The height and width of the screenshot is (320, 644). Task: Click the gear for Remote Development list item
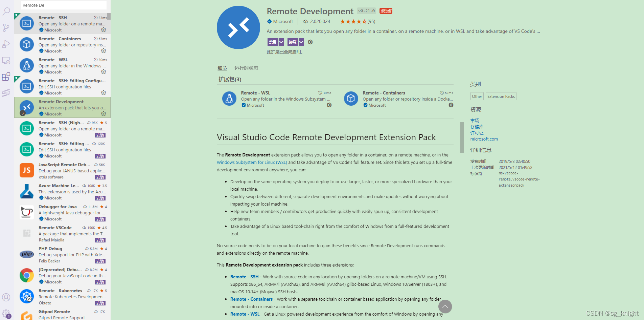click(x=103, y=114)
